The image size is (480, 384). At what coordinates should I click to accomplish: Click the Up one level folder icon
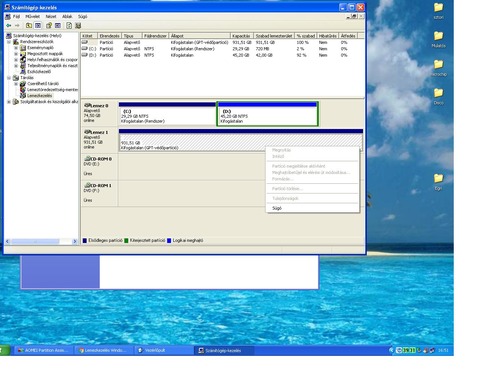coord(29,25)
